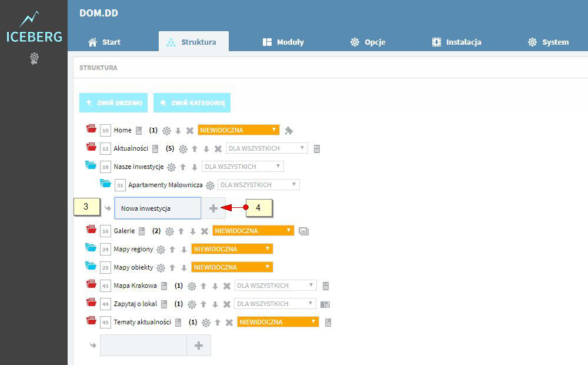This screenshot has width=588, height=365.
Task: Open settings gear for Aktualności
Action: (183, 149)
